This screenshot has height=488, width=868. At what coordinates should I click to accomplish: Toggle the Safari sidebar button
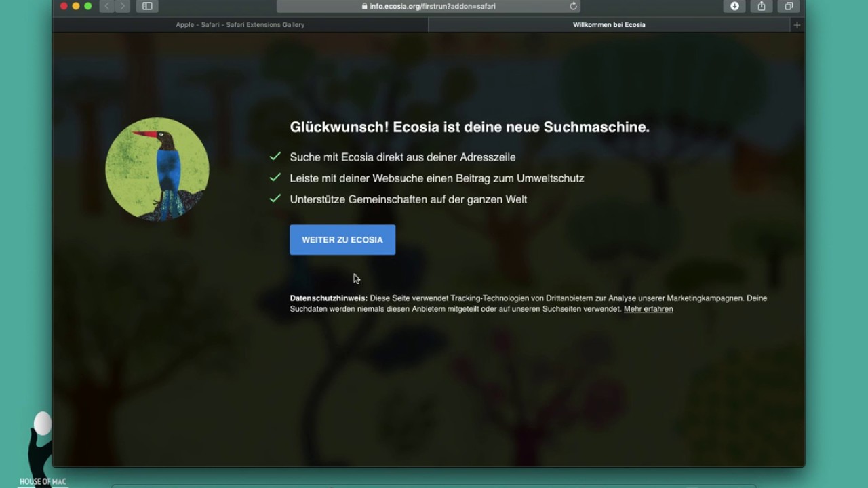(147, 6)
